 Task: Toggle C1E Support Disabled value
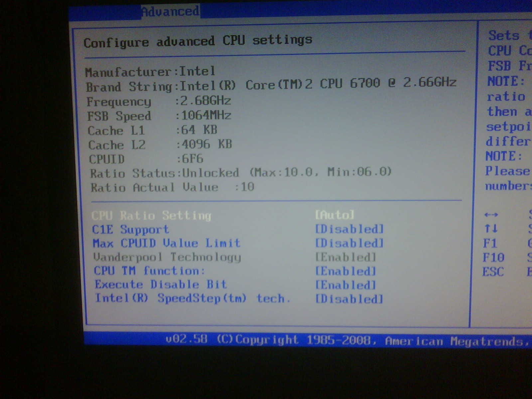point(349,229)
